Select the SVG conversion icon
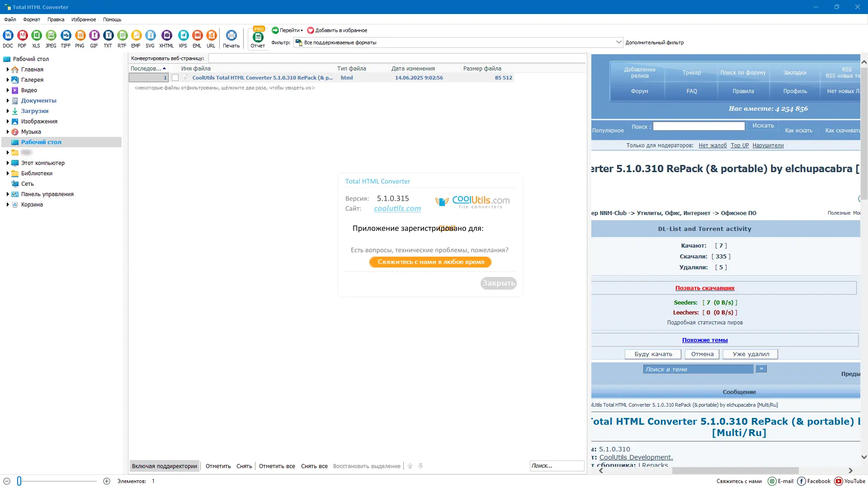 coord(150,36)
